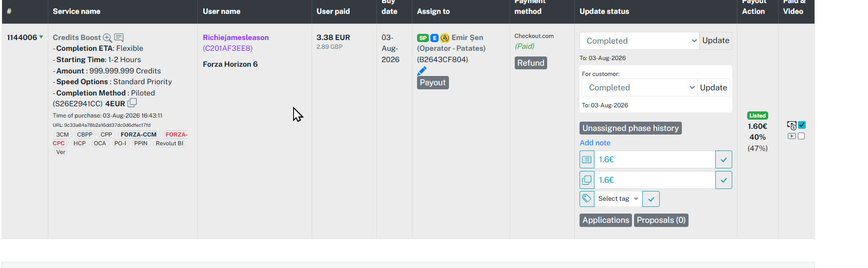Click the copy icon beside second 1.6€ field
This screenshot has height=268, width=868.
pos(587,180)
